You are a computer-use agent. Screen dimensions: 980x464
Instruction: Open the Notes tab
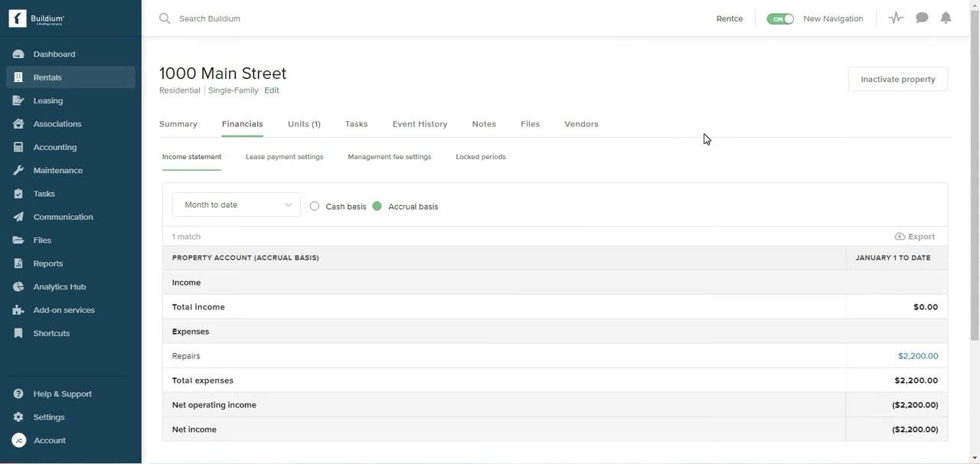pos(484,124)
